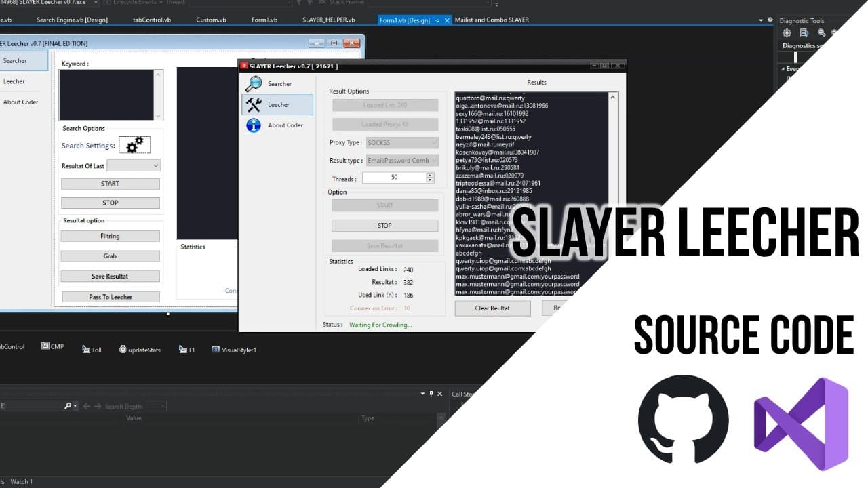The width and height of the screenshot is (868, 488).
Task: Click the tab well gear options icon
Action: pyautogui.click(x=770, y=20)
